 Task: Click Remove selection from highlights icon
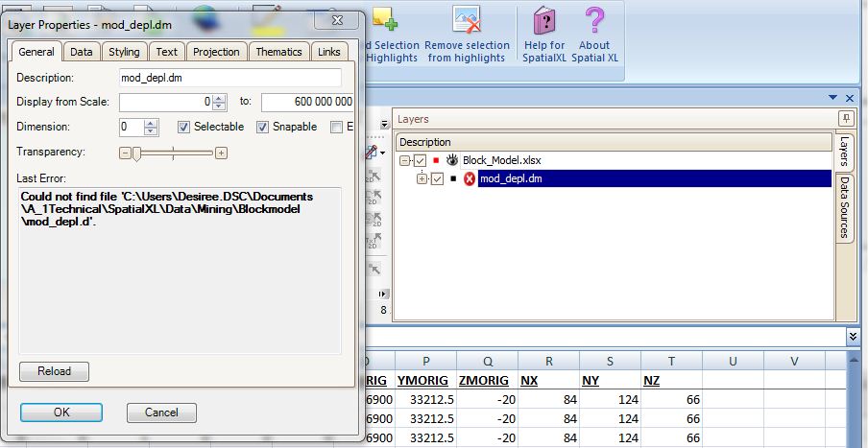point(467,21)
